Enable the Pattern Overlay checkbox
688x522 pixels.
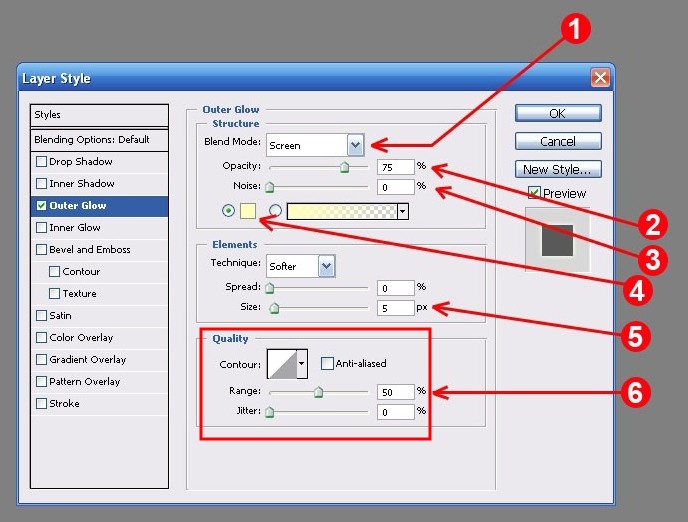(x=41, y=381)
